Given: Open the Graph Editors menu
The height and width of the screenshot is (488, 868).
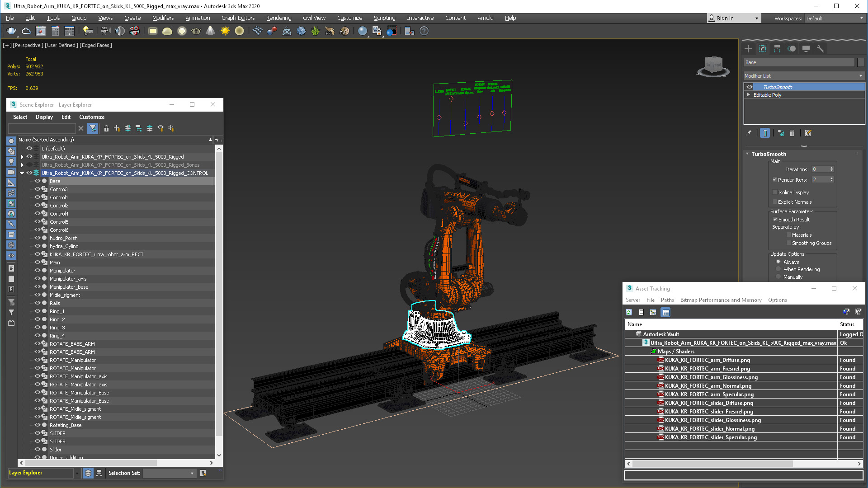Looking at the screenshot, I should [x=238, y=18].
